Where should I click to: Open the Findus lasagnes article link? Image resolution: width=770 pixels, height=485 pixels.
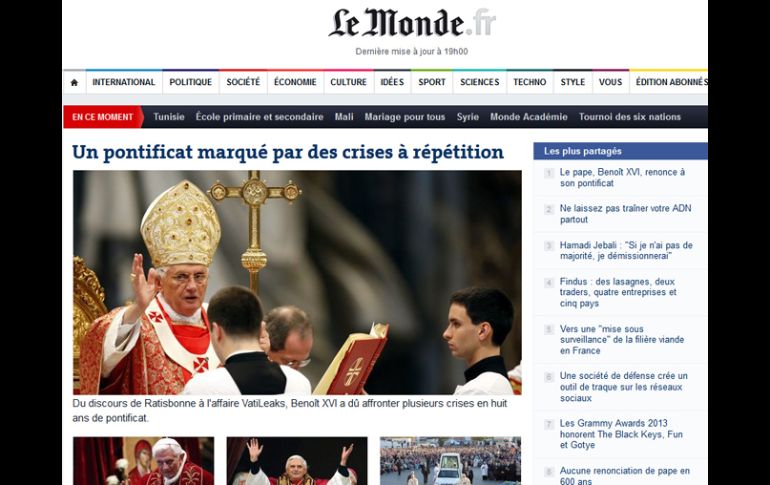[x=618, y=292]
